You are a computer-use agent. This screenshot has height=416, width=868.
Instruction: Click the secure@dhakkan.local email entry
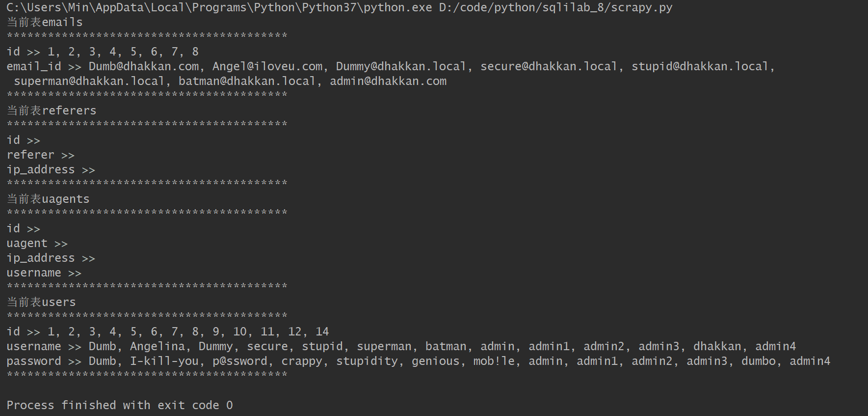(x=549, y=66)
